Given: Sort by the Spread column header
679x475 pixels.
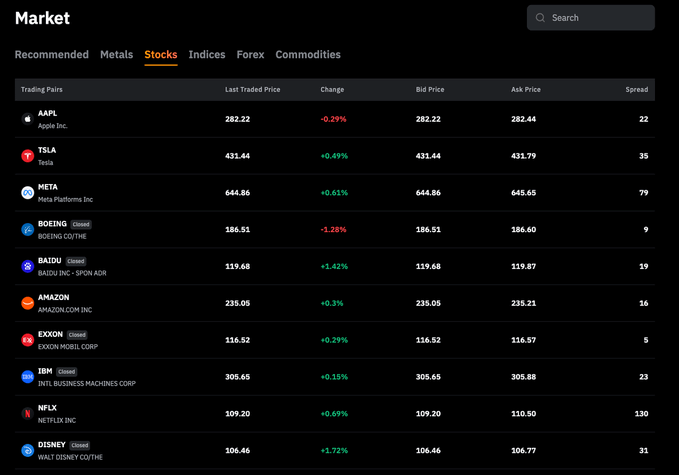Looking at the screenshot, I should tap(637, 90).
